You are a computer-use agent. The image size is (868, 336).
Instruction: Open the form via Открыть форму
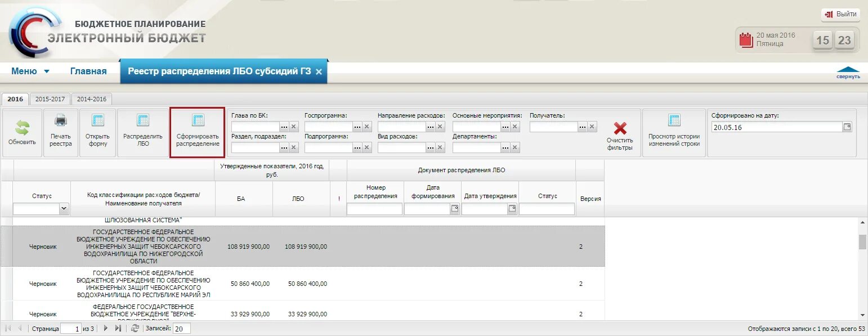pyautogui.click(x=97, y=133)
